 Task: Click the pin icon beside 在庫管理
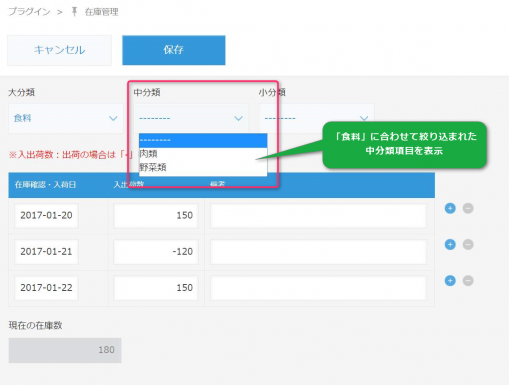74,12
